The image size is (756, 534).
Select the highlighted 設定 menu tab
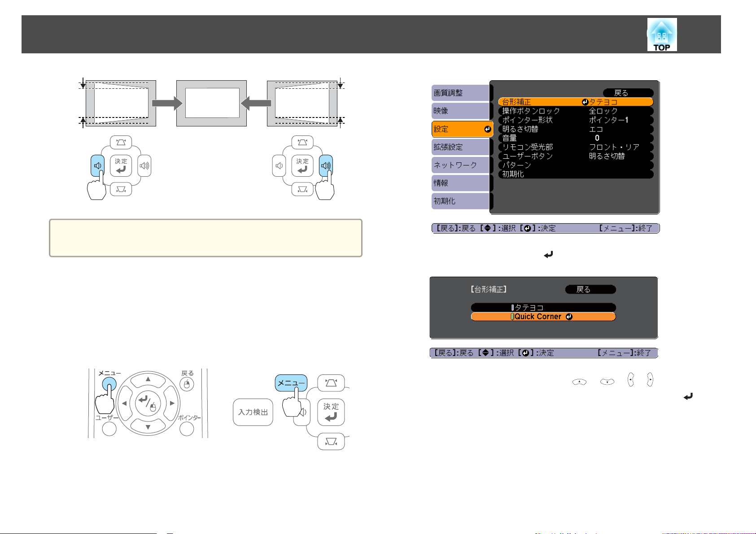coord(462,129)
